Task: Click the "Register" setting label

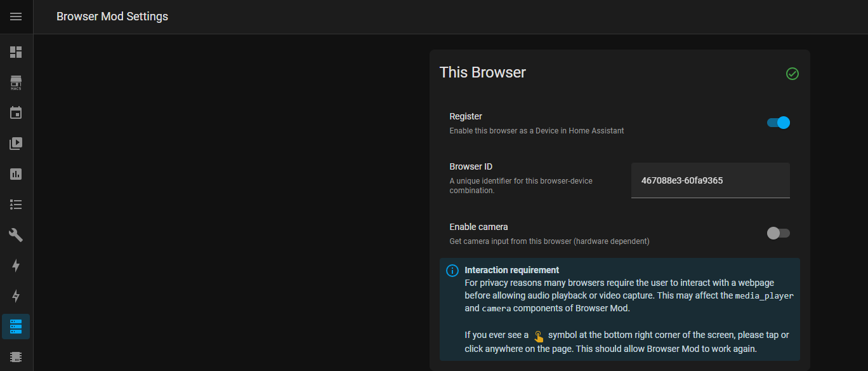Action: (x=466, y=116)
